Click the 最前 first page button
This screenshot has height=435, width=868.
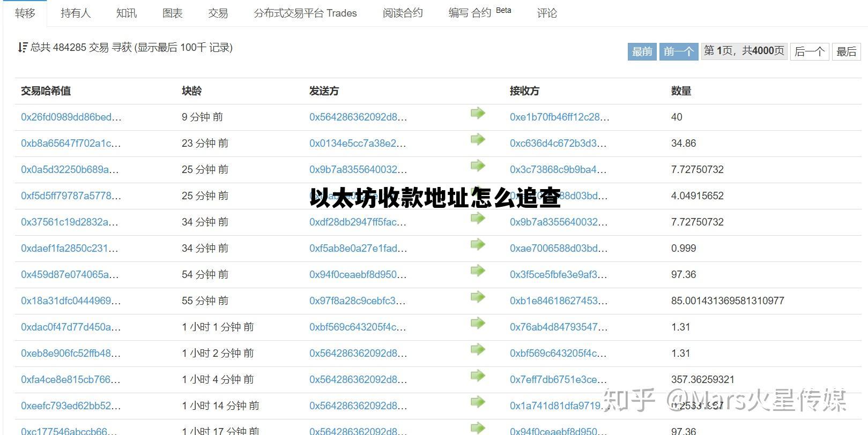(642, 51)
